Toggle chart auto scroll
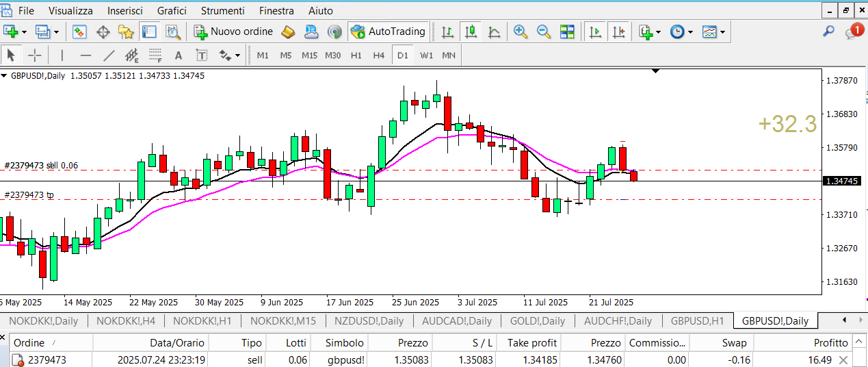The image size is (868, 367). click(595, 31)
